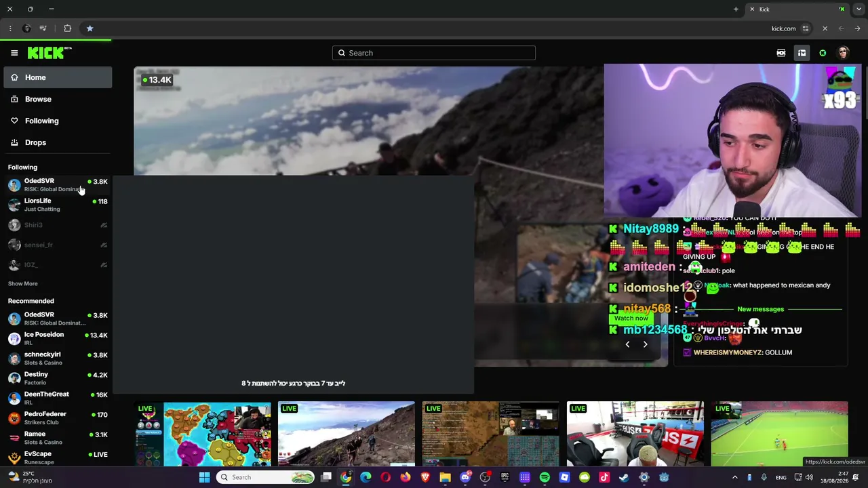
Task: Open LiorsLife channel under Following
Action: coord(58,205)
